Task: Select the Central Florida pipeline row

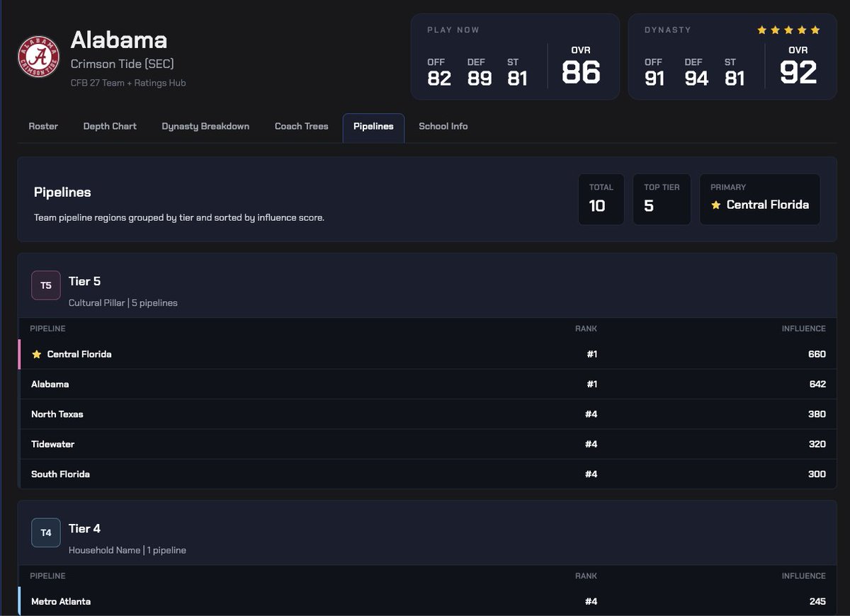Action: coord(427,354)
